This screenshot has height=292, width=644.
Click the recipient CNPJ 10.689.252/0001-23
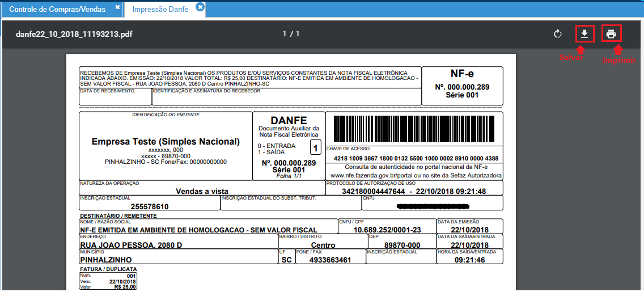point(387,230)
